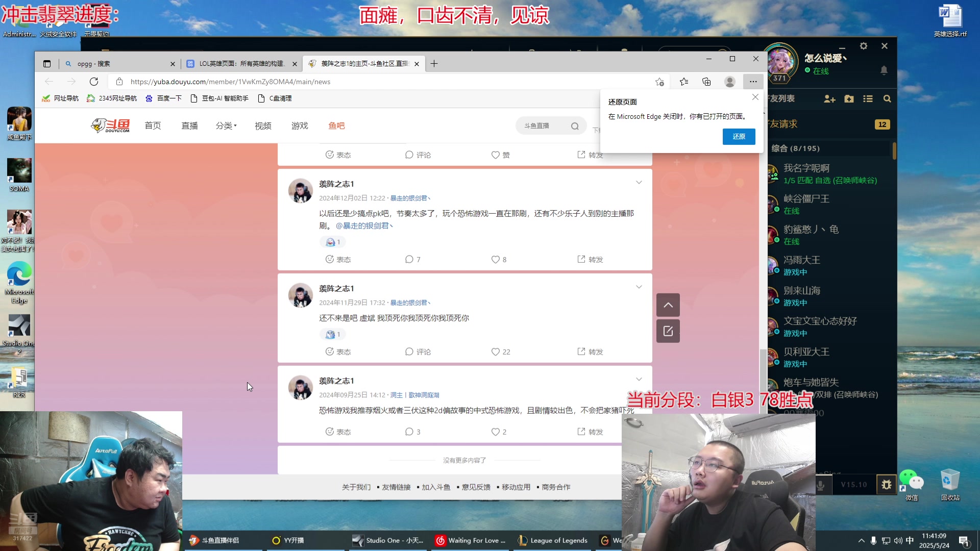Click 转发 on the 12月02日 post
The width and height of the screenshot is (980, 551).
[590, 259]
